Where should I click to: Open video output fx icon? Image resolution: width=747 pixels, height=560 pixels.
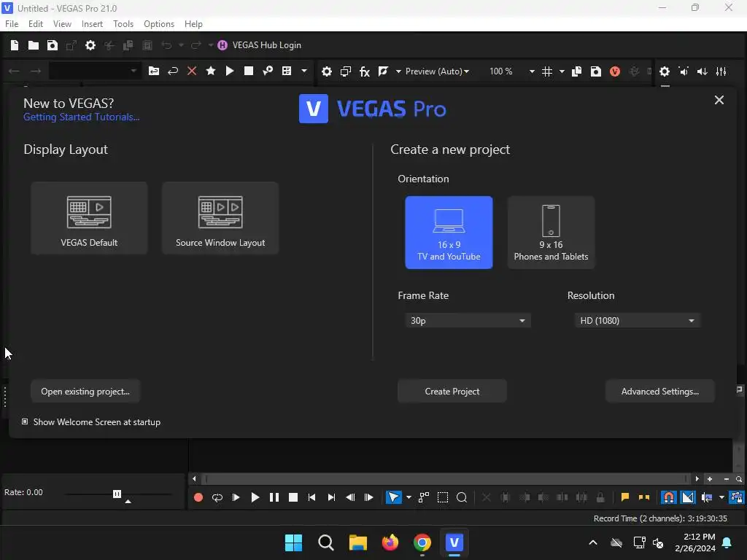coord(365,71)
